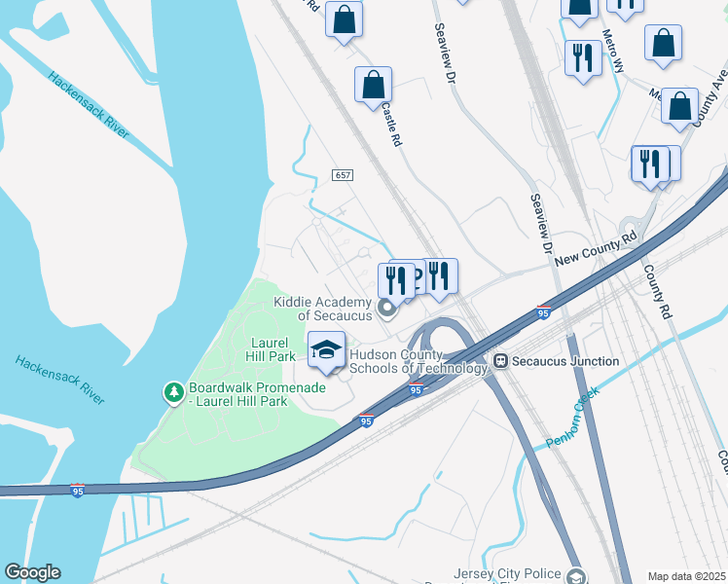
Task: Click the New County Rd label
Action: tap(596, 249)
